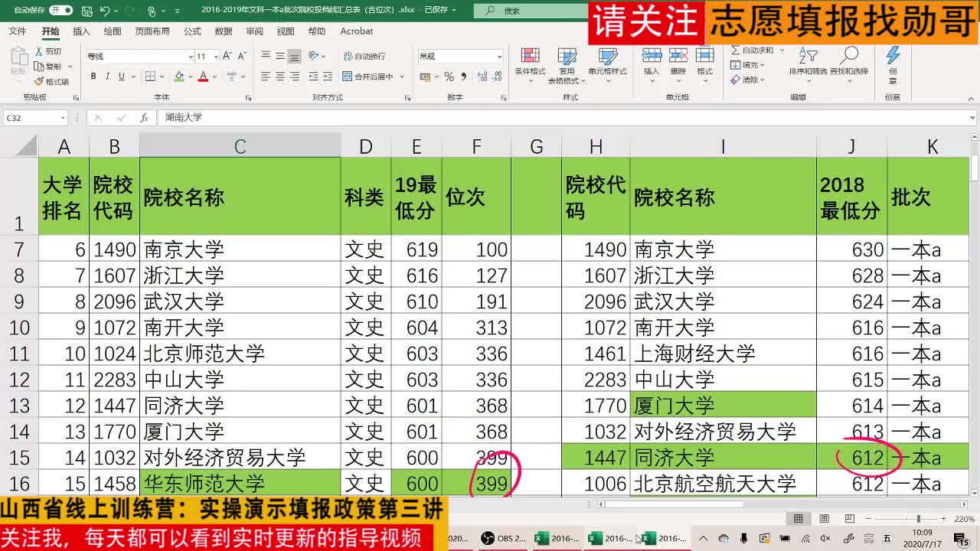
Task: Open the 填充 fill dropdown
Action: pos(747,65)
